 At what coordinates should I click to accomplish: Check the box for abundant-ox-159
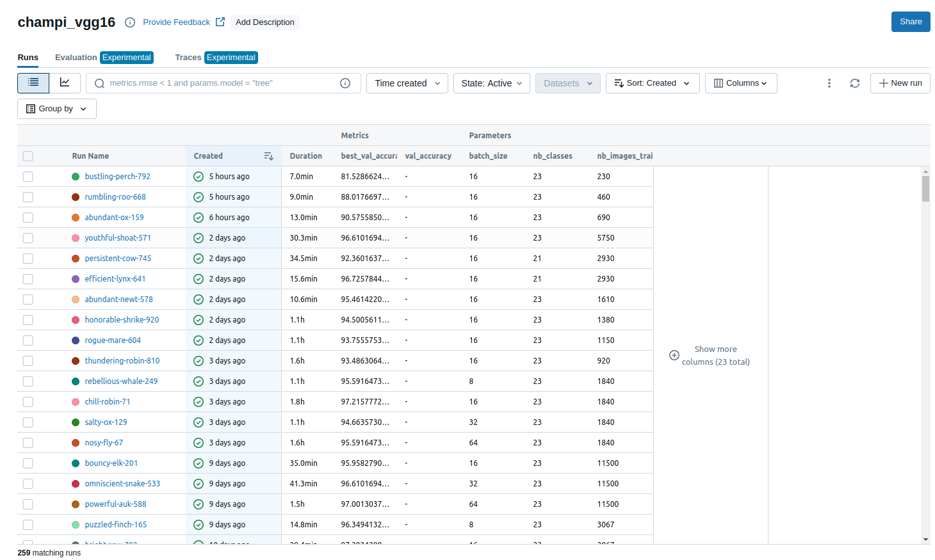[x=28, y=218]
